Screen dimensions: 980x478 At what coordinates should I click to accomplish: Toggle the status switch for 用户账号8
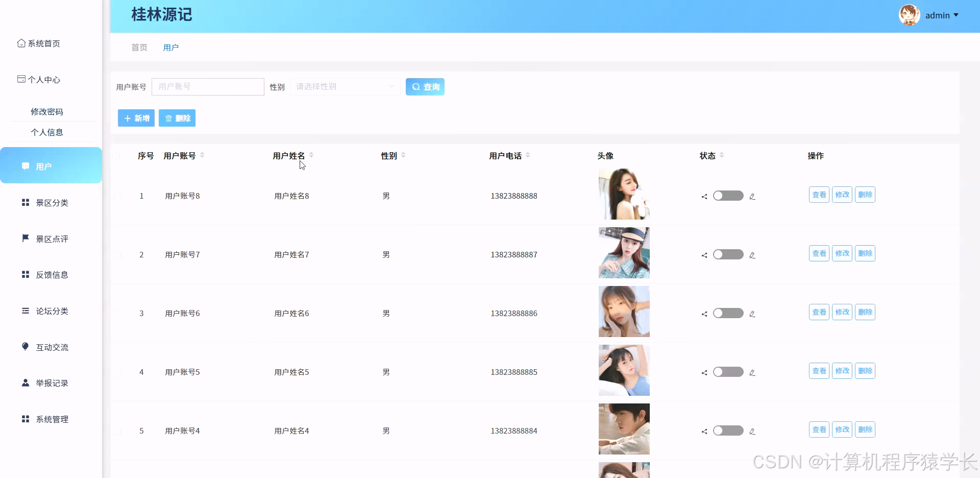click(x=728, y=196)
